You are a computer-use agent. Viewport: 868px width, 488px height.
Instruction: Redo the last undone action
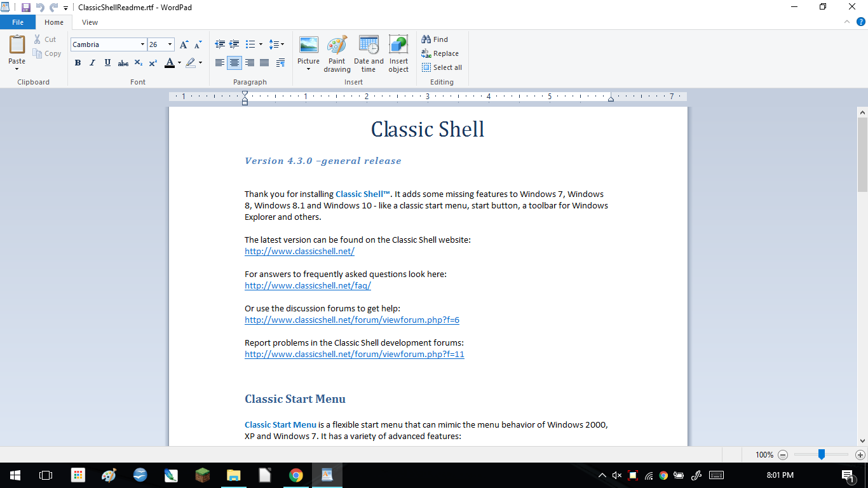coord(53,8)
